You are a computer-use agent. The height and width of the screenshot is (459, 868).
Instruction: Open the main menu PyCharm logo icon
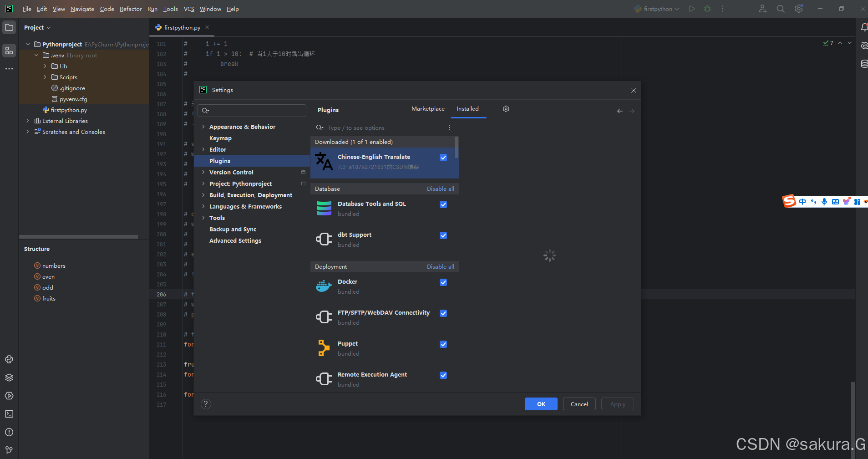click(9, 9)
